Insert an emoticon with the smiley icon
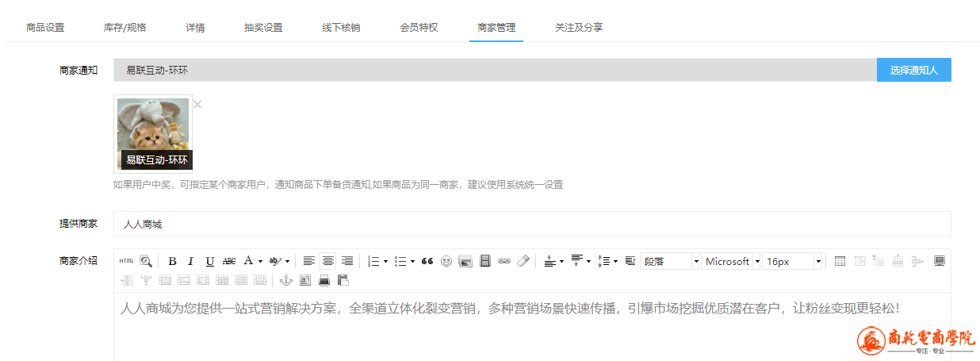The width and height of the screenshot is (980, 361). tap(446, 261)
